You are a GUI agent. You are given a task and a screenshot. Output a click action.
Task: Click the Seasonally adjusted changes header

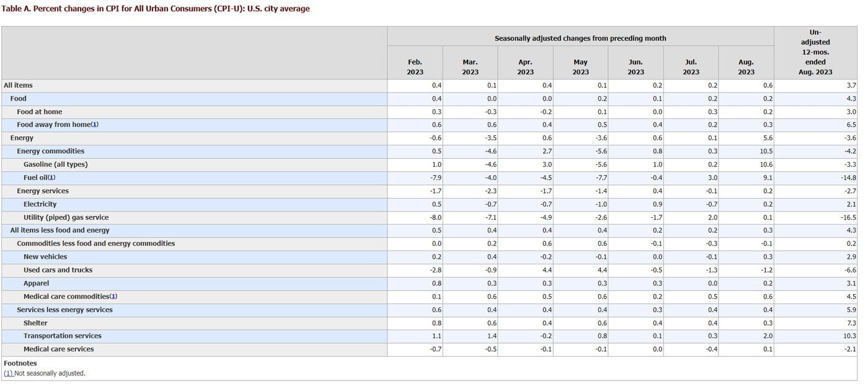coord(580,38)
